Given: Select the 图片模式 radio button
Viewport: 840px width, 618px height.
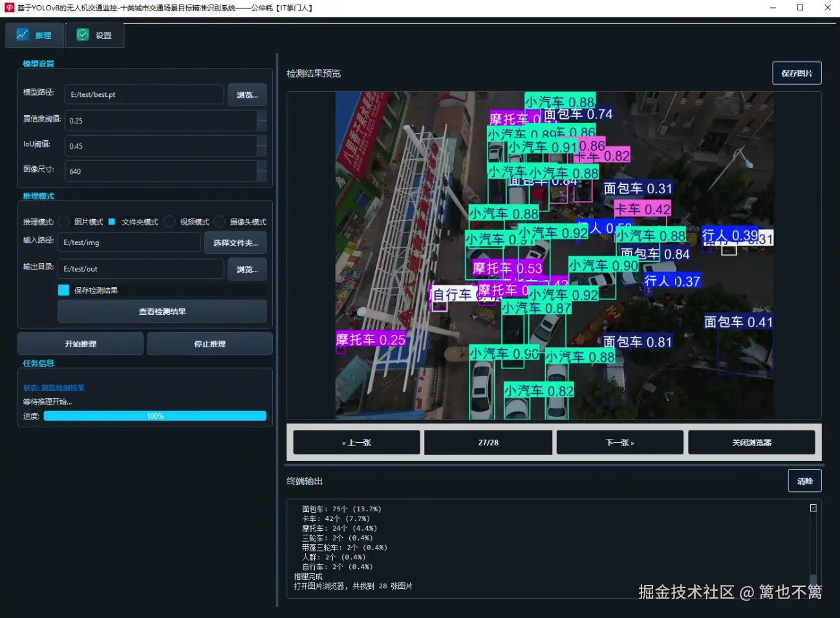Looking at the screenshot, I should pyautogui.click(x=63, y=222).
